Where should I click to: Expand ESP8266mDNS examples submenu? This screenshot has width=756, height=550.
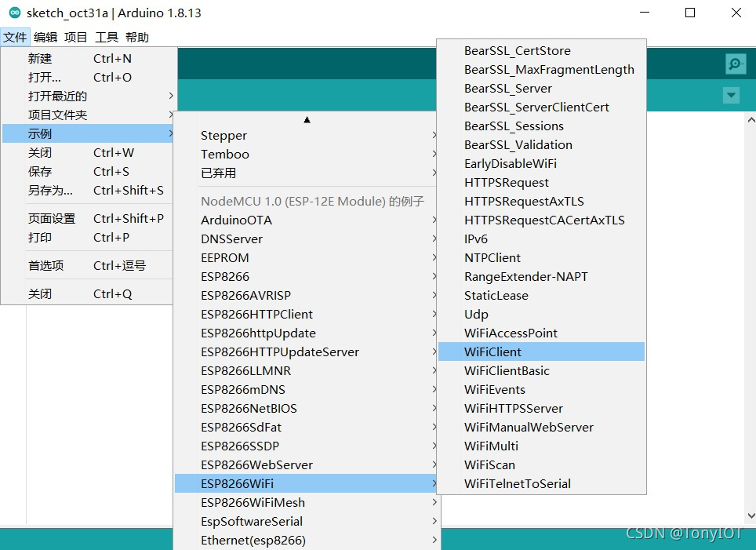pos(306,389)
